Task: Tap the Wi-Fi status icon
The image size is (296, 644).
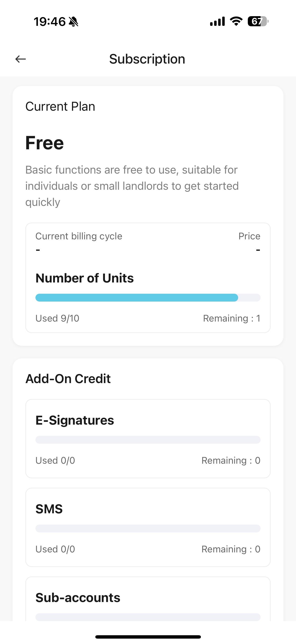Action: tap(236, 21)
